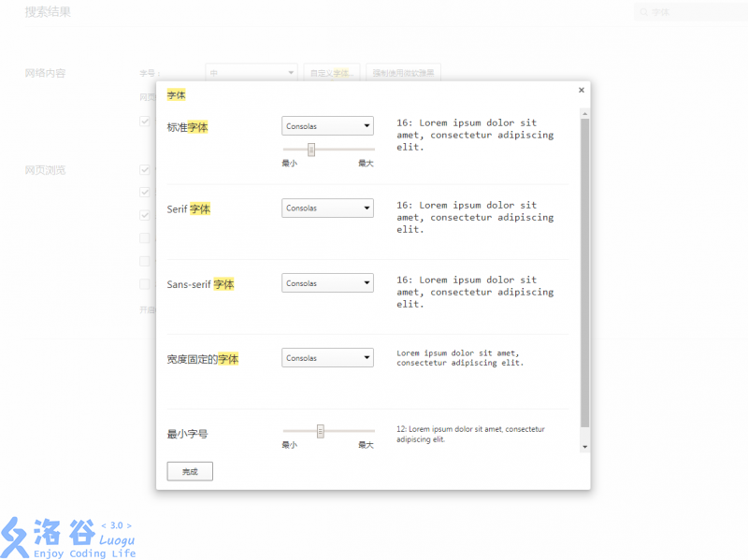Toggle the second checkbox under 网页浏览
The image size is (748, 560).
click(x=145, y=193)
